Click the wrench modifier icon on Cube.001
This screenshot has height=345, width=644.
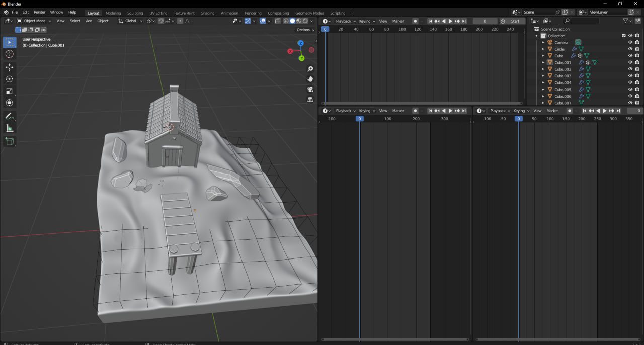[581, 62]
